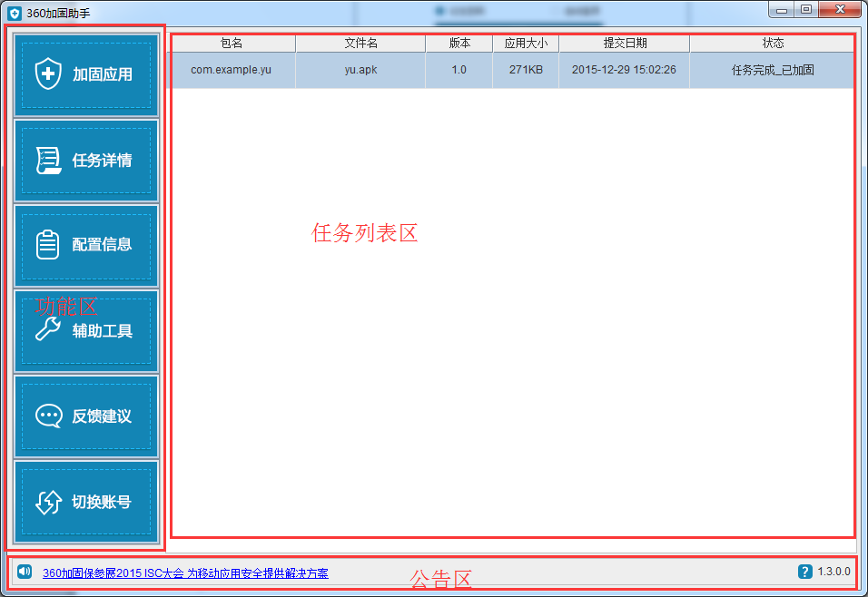Sort by the 包名 column header

click(232, 44)
